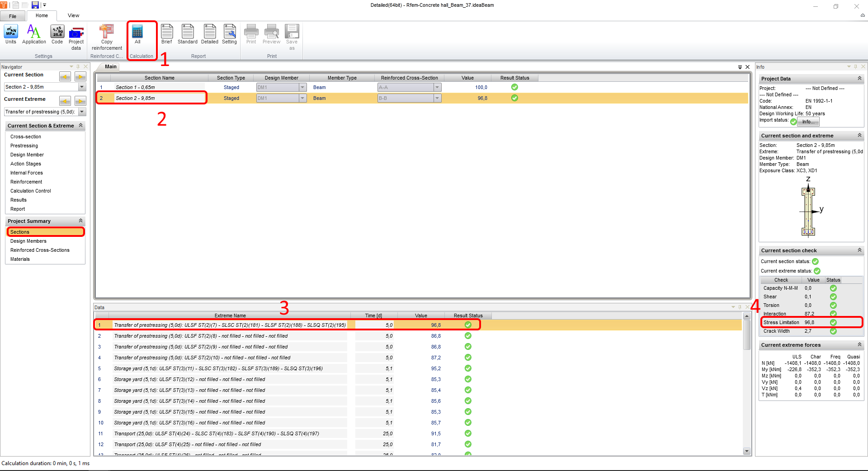Switch to the View ribbon tab

tap(73, 15)
